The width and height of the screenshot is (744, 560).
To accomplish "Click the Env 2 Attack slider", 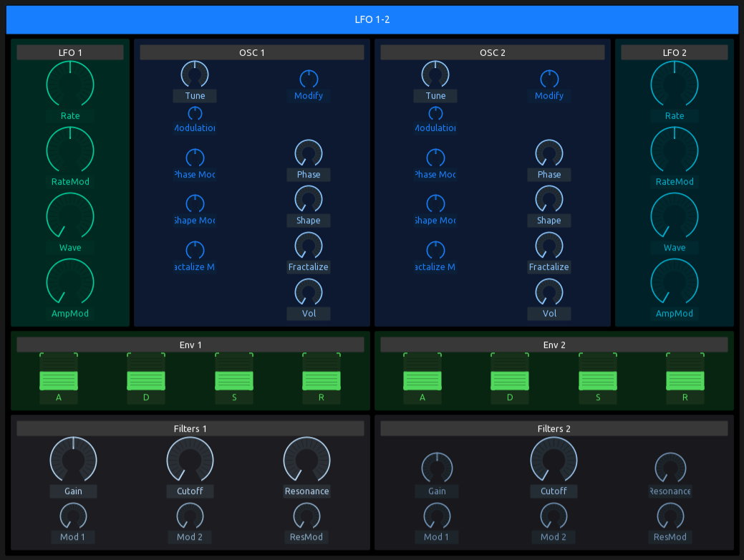I will pos(422,372).
